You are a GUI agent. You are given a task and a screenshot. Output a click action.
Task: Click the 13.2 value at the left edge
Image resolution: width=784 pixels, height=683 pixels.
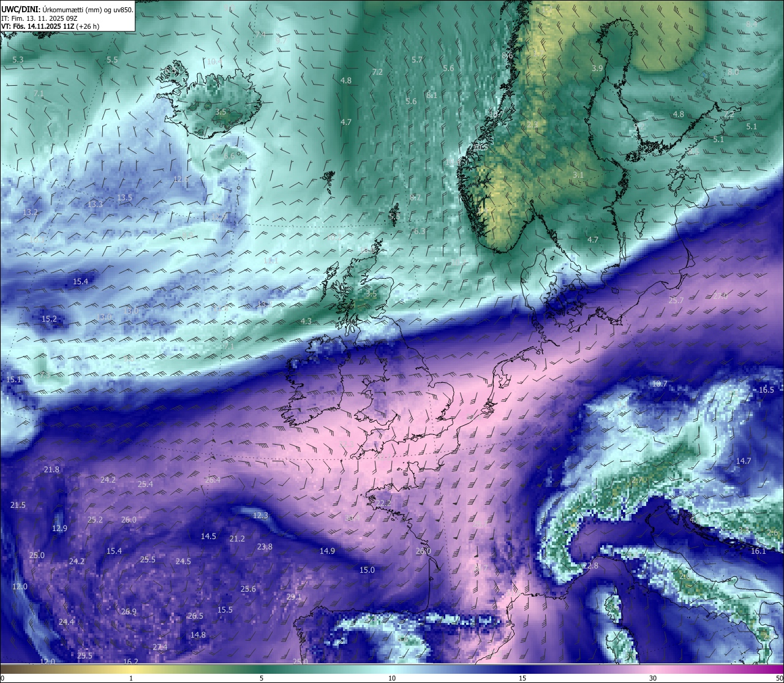pos(31,212)
